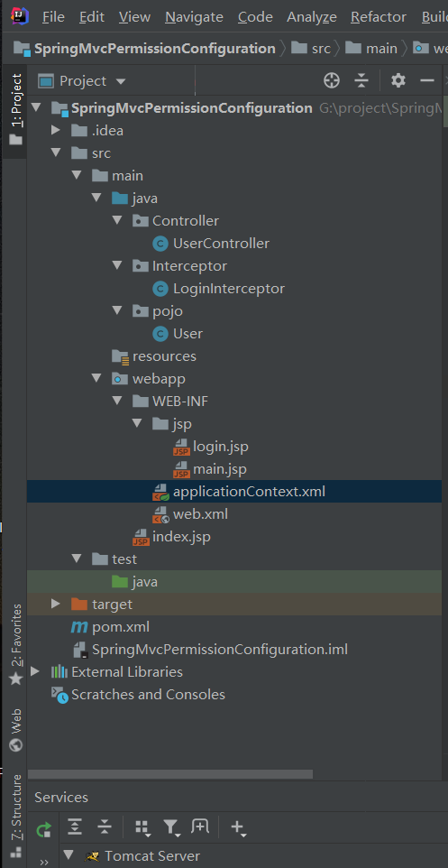Collapse the Interceptor package
The width and height of the screenshot is (448, 868).
tap(116, 265)
